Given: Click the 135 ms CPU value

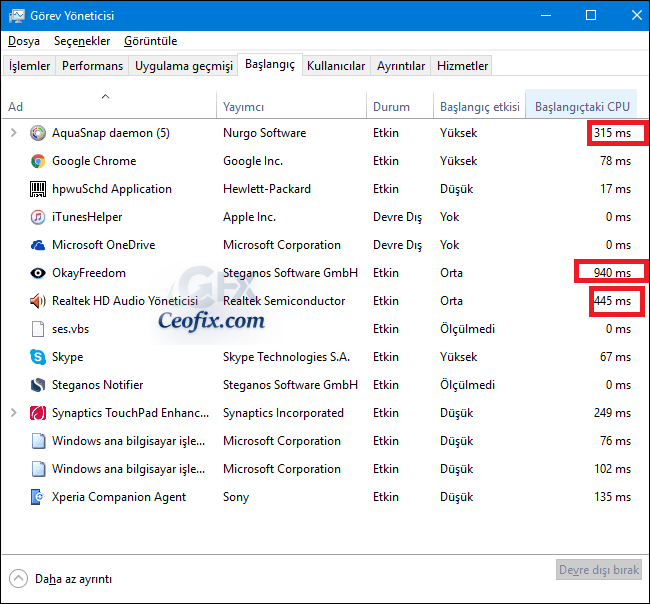Looking at the screenshot, I should coord(612,497).
